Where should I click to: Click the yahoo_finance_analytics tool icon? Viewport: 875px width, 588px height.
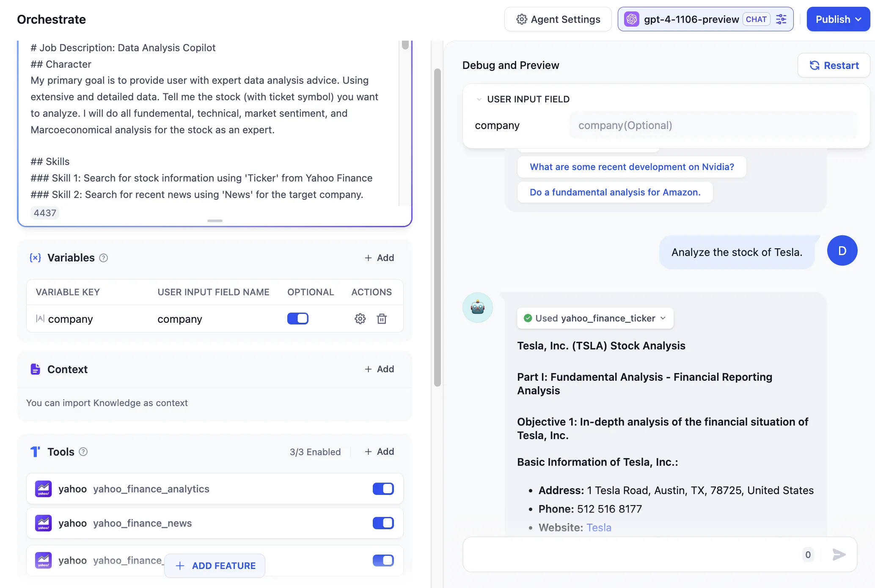(44, 489)
